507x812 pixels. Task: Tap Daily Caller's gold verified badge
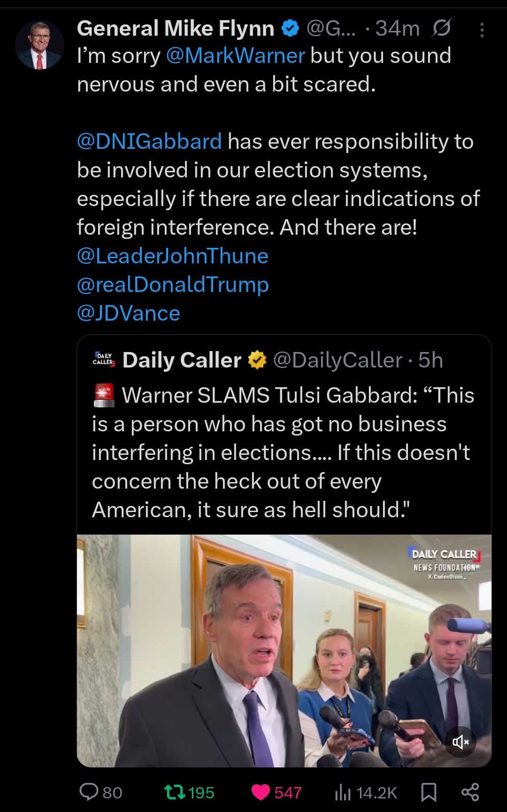[257, 360]
